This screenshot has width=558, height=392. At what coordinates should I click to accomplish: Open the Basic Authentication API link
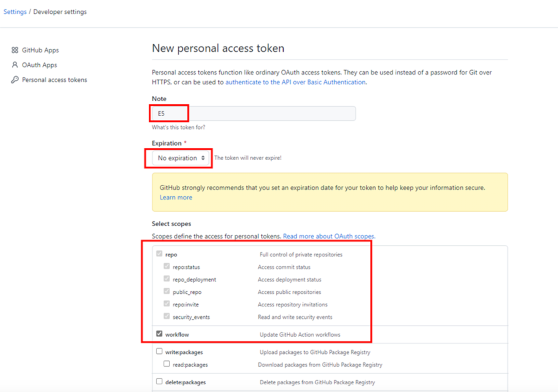295,82
